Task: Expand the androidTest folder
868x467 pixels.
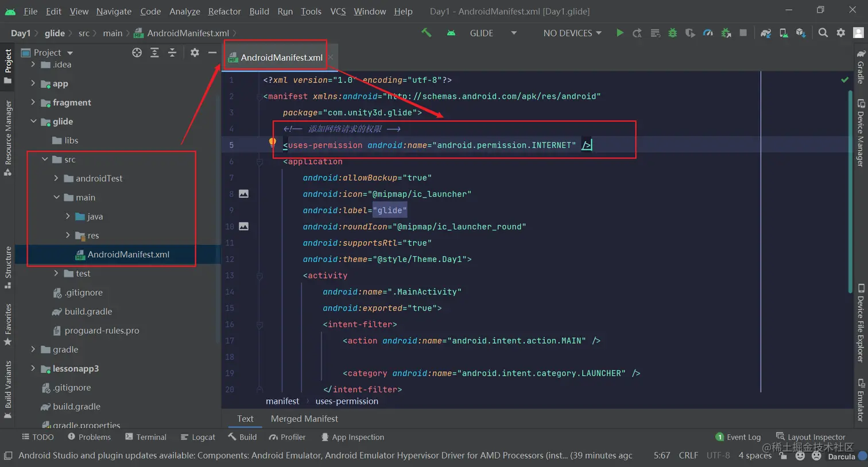Action: [56, 178]
